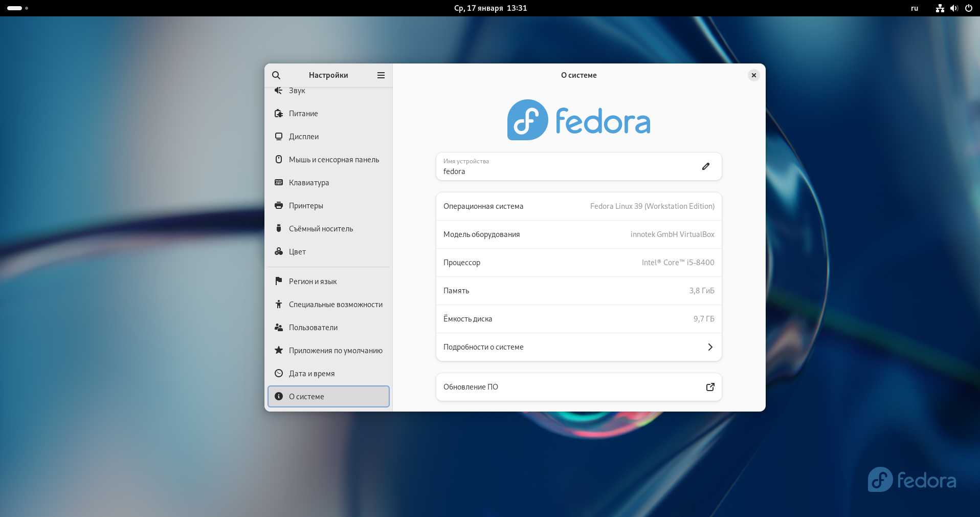The height and width of the screenshot is (517, 980).
Task: Open the hamburger menu in Settings sidebar
Action: (381, 75)
